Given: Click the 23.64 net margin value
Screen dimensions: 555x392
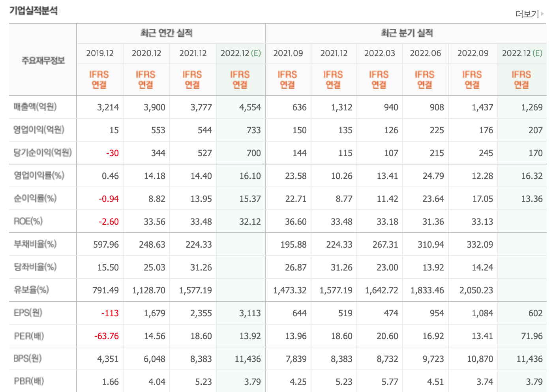Looking at the screenshot, I should [x=433, y=199].
